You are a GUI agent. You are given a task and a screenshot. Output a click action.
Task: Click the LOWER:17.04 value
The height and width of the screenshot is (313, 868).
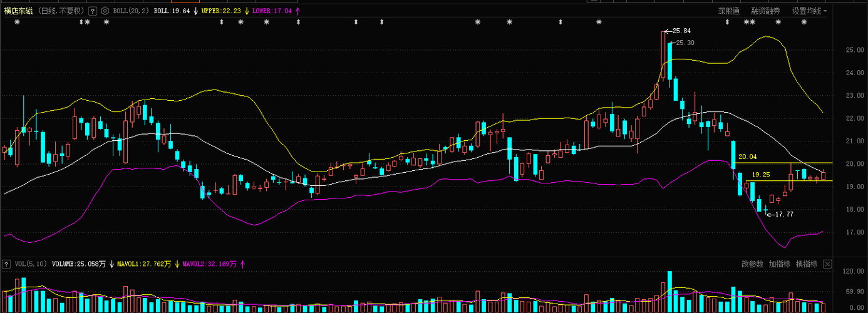click(272, 11)
